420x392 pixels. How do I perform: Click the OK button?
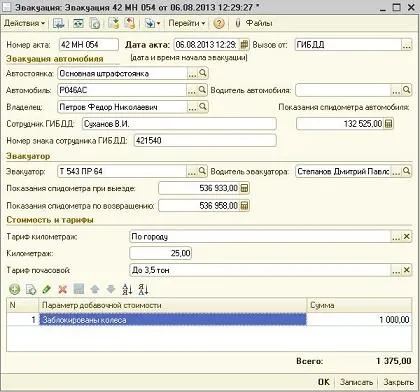pyautogui.click(x=323, y=382)
